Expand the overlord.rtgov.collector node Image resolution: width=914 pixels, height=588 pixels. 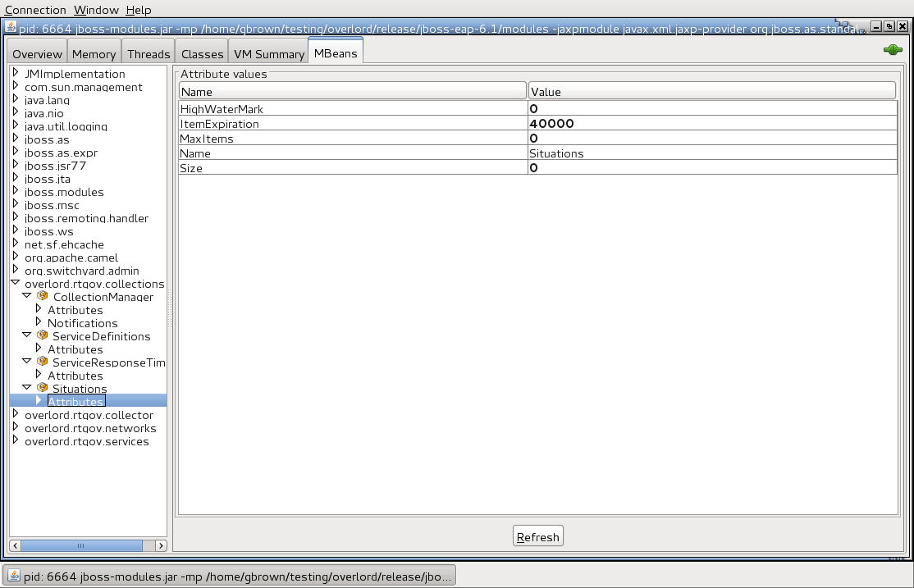click(16, 415)
